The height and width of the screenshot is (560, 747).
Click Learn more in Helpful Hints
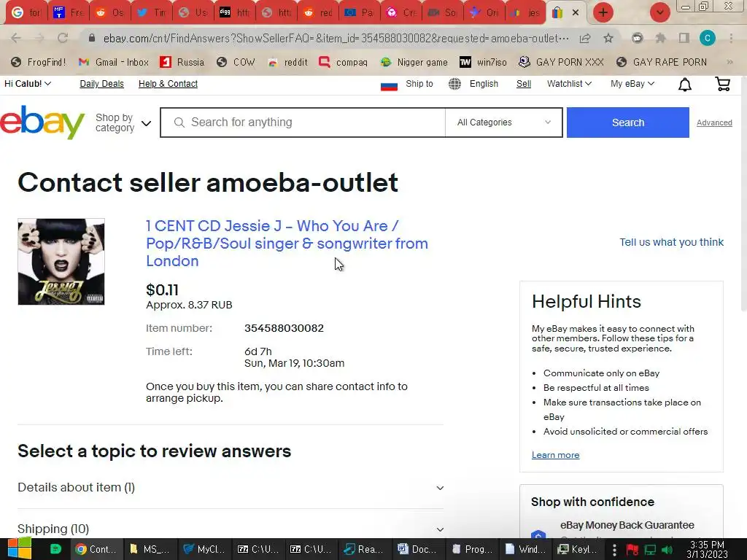(x=555, y=455)
